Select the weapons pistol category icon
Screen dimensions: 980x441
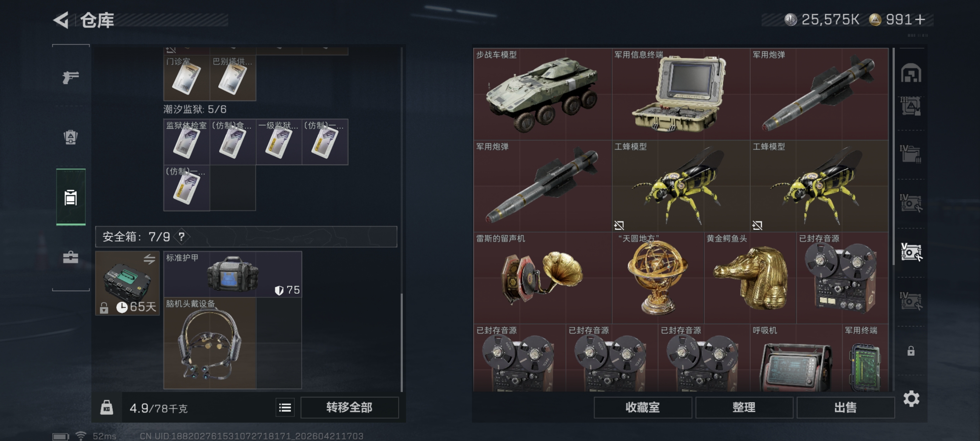click(71, 77)
